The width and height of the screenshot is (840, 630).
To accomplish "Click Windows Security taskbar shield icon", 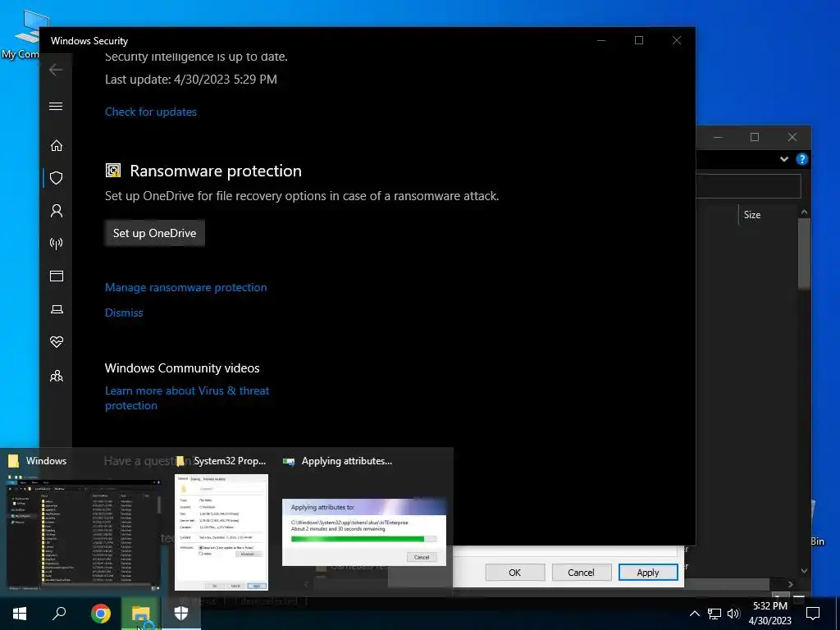I will 181,614.
